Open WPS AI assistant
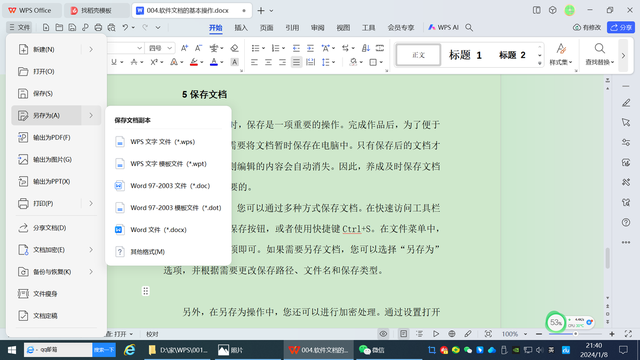The height and width of the screenshot is (360, 640). click(443, 27)
